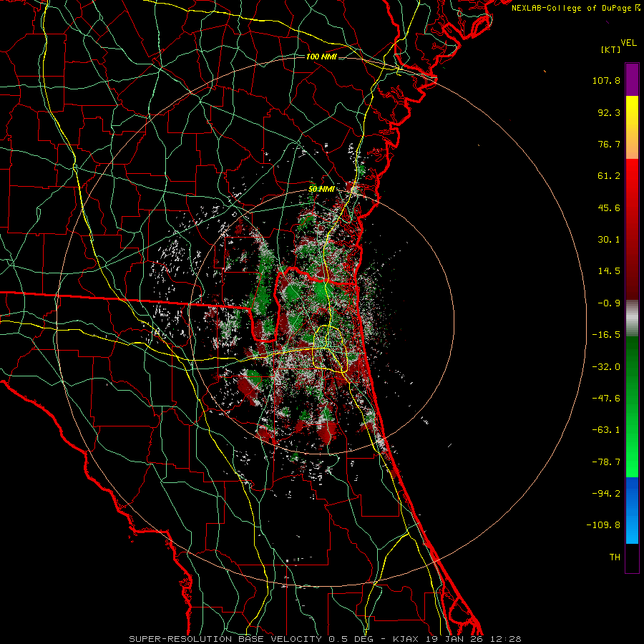The height and width of the screenshot is (644, 644).
Task: Click the -32.0 velocity scale value
Action: click(606, 367)
